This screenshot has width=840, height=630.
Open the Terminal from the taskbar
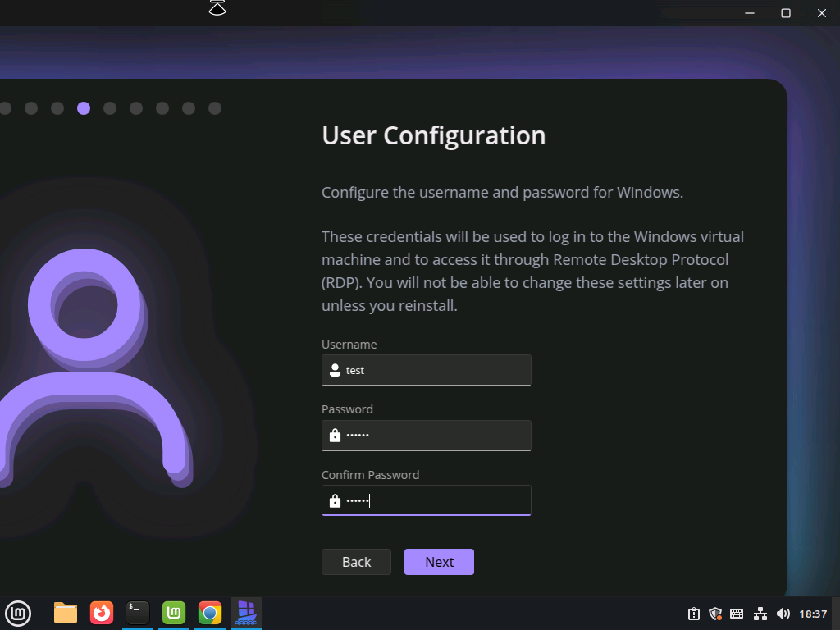tap(138, 613)
